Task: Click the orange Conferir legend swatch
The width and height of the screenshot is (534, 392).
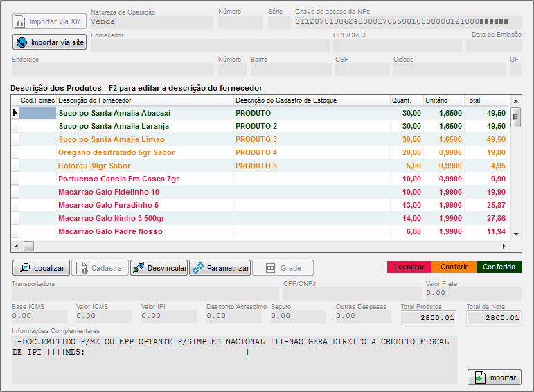Action: pyautogui.click(x=454, y=267)
